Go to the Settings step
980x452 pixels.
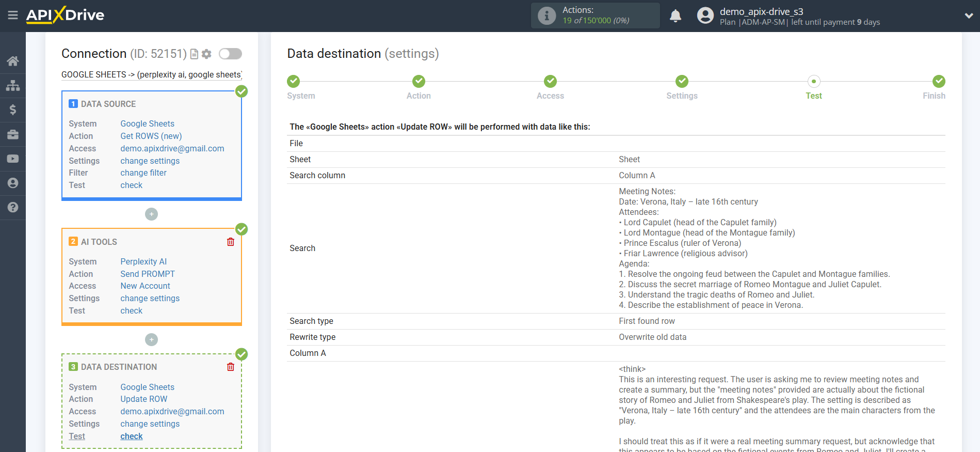click(682, 81)
